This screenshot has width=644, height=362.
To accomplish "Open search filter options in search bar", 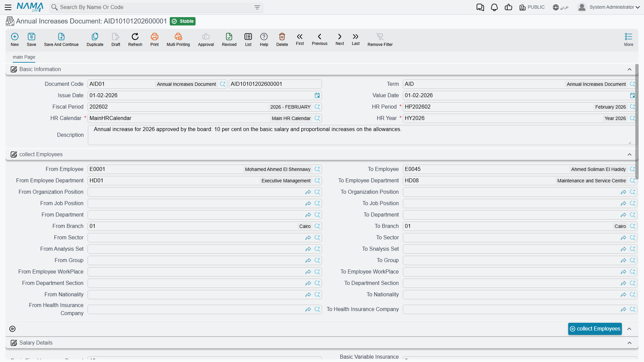I will pos(257,7).
